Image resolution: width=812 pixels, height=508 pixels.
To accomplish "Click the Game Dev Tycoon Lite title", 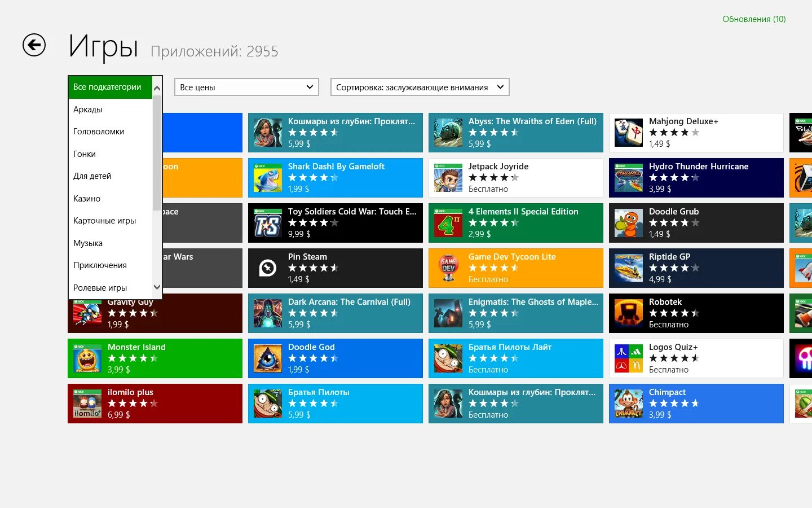I will click(x=512, y=257).
